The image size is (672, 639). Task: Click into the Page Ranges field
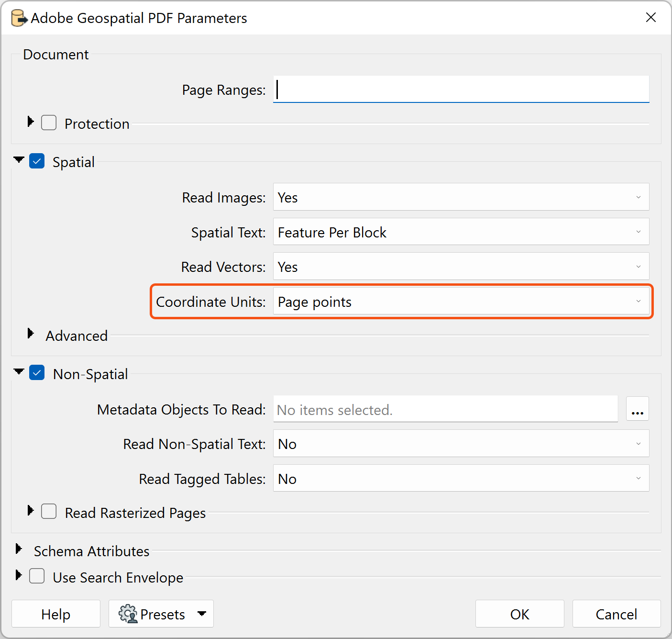(461, 90)
